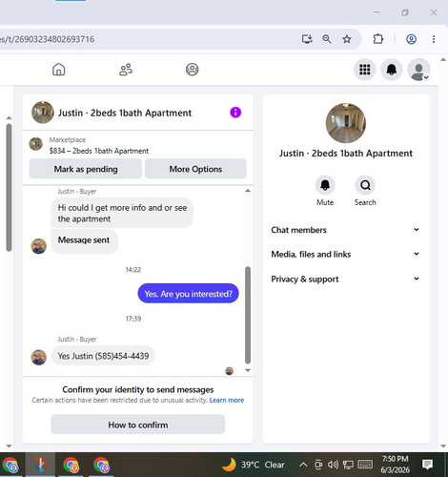448x477 pixels.
Task: Switch to second Chrome taskbar window
Action: (x=71, y=466)
